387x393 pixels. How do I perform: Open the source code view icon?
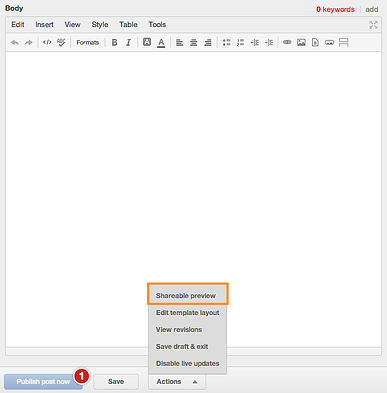point(47,42)
